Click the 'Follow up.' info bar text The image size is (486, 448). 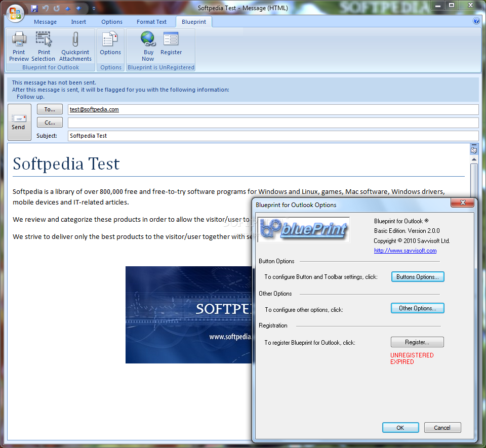click(x=30, y=97)
